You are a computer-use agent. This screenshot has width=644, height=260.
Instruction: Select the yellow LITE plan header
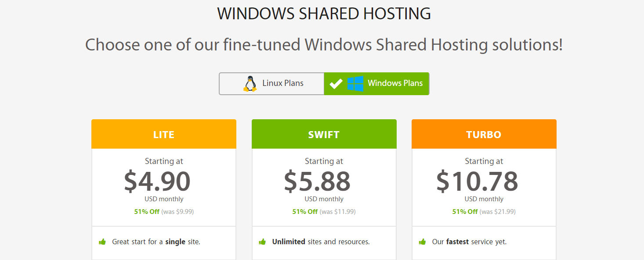(164, 134)
